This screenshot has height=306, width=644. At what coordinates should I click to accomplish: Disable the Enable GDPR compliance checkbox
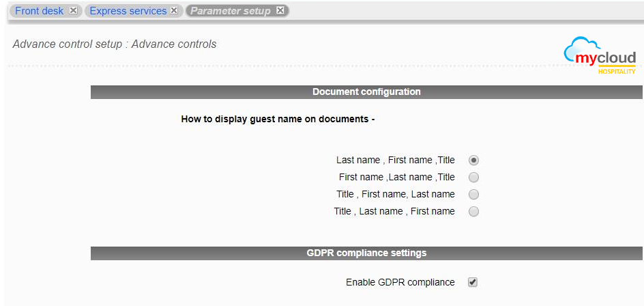click(x=473, y=282)
